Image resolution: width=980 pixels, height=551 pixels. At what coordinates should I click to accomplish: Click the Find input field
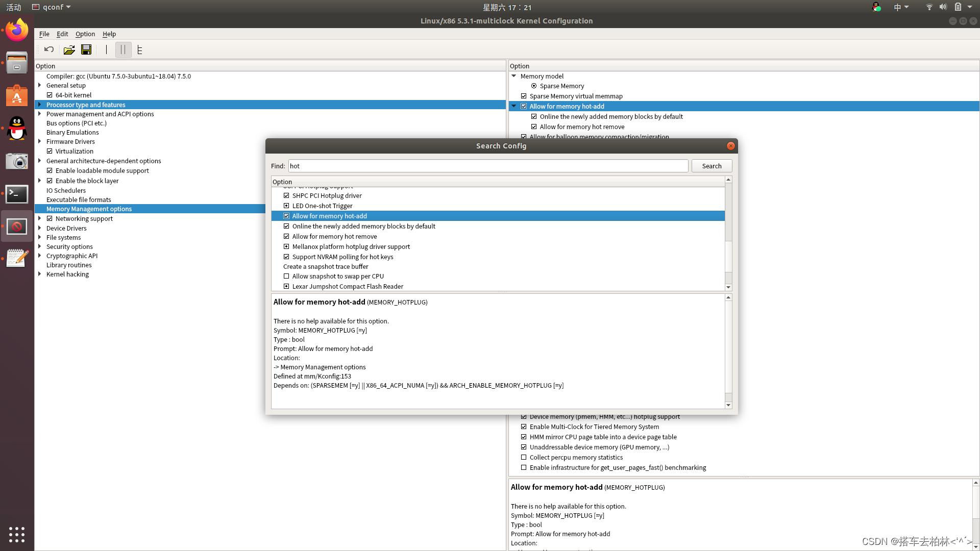pyautogui.click(x=487, y=165)
